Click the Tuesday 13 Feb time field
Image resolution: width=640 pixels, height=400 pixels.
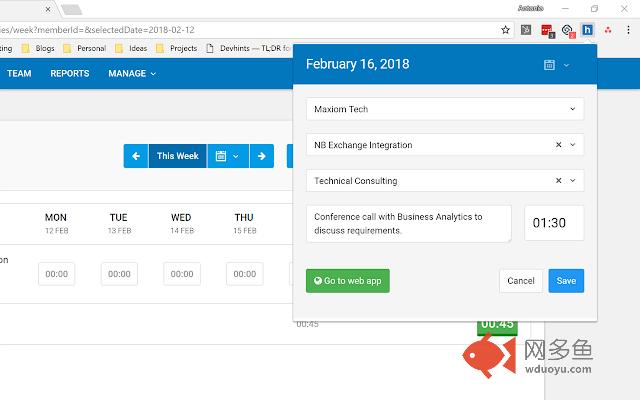coord(119,274)
